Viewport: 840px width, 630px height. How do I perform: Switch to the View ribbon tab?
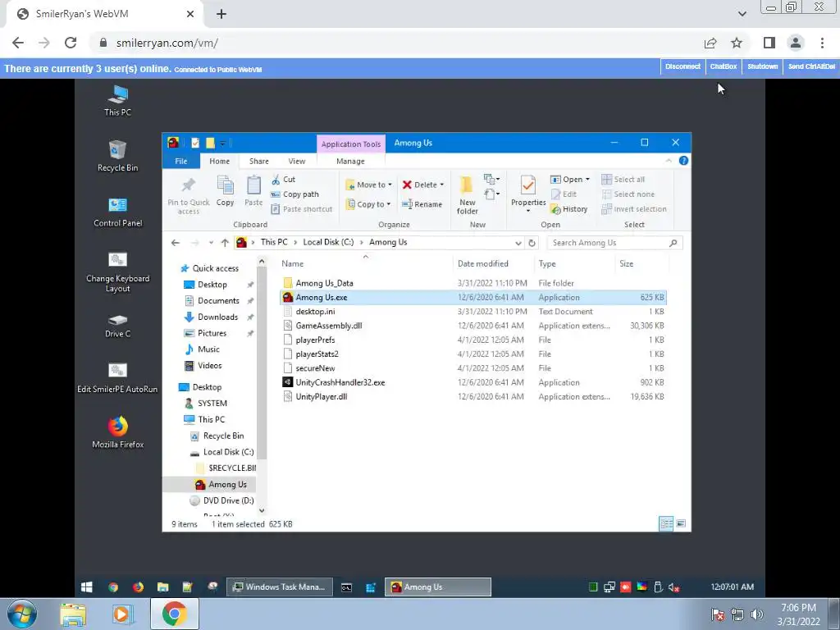pyautogui.click(x=297, y=161)
